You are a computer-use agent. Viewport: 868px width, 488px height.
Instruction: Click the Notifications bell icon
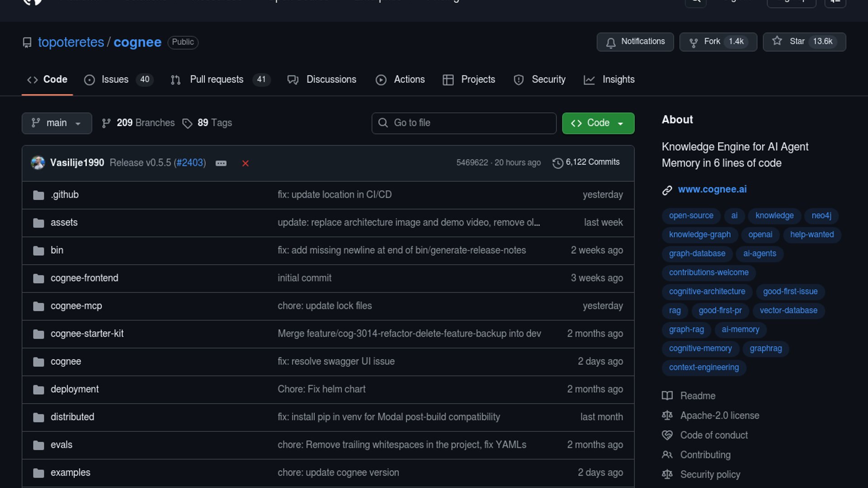(x=611, y=42)
